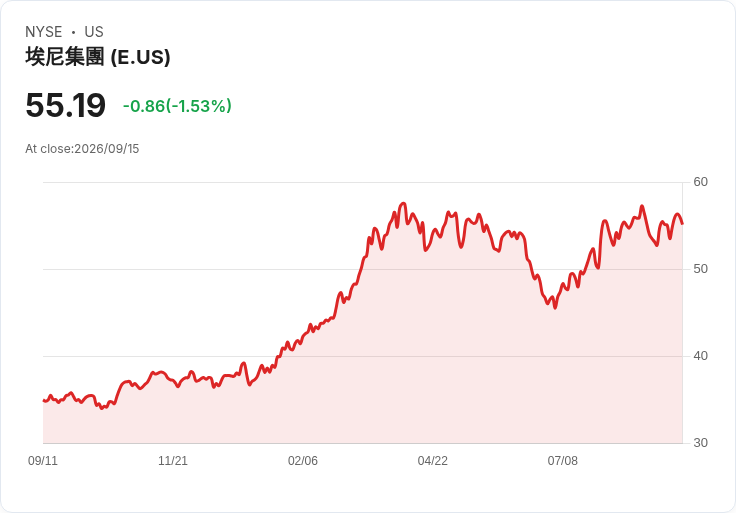Click the leftmost start of the price line
This screenshot has width=736, height=513.
click(x=44, y=400)
